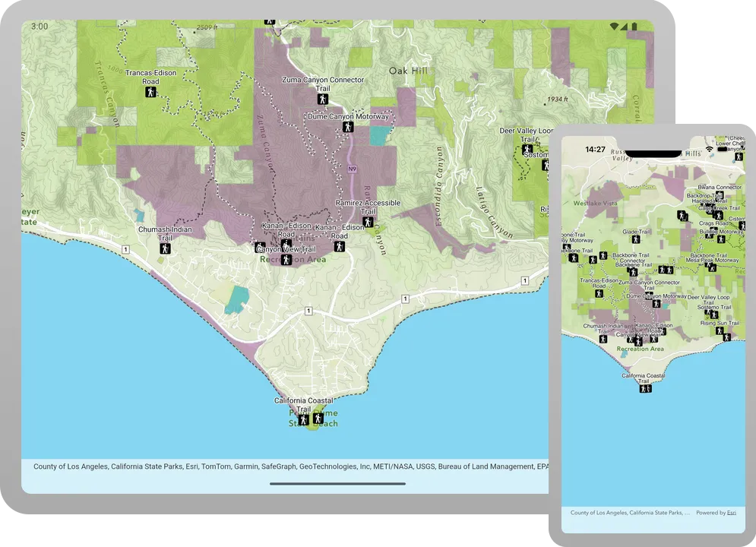Viewport: 756px width, 547px height.
Task: Tap phone Wi-Fi status icon
Action: coord(709,150)
